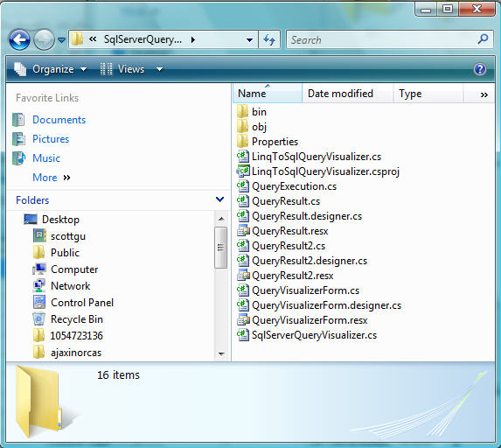
Task: Select the Public folder in tree
Action: [x=66, y=253]
